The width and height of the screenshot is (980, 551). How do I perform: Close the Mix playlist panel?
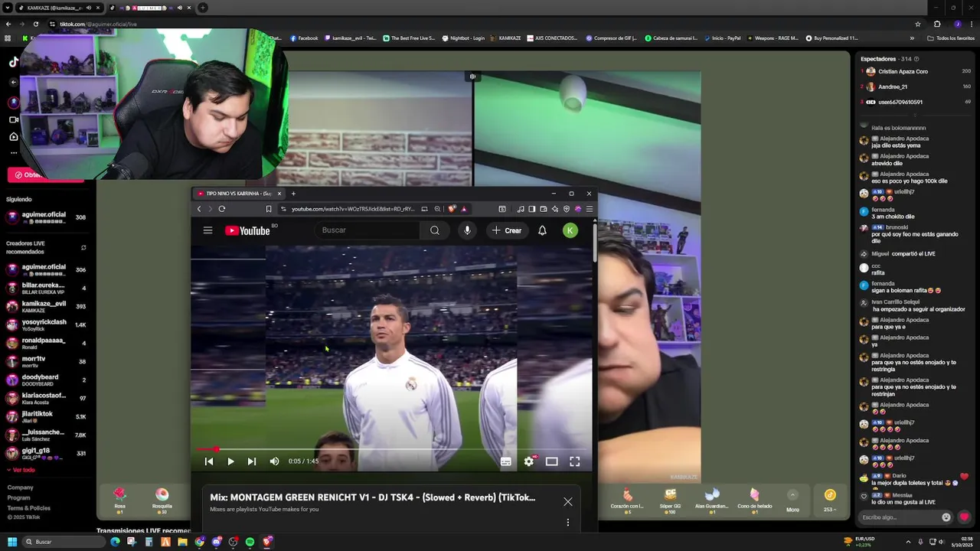coord(567,501)
